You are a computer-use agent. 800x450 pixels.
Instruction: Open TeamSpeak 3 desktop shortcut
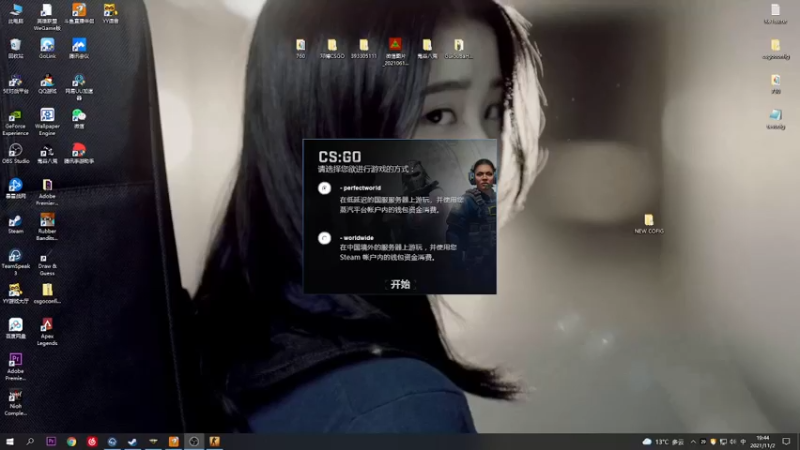pos(15,262)
